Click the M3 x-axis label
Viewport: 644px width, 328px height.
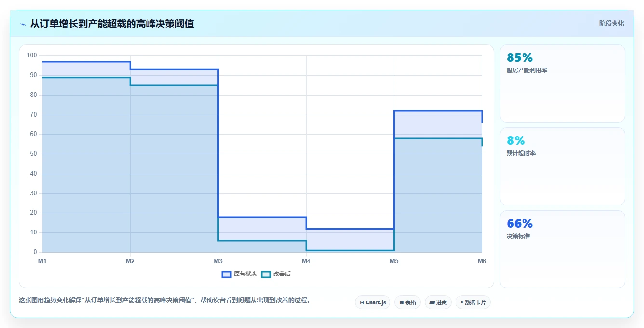pyautogui.click(x=218, y=261)
